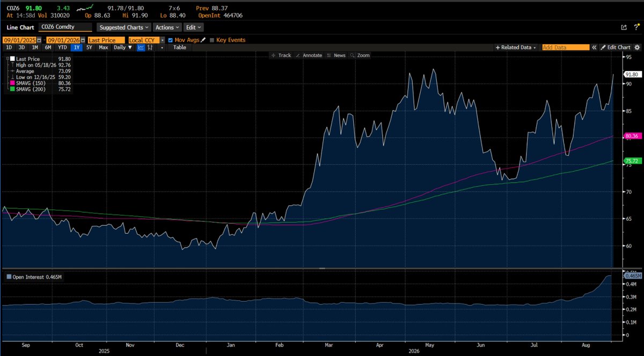The width and height of the screenshot is (644, 356).
Task: Click the Last Price field selector
Action: [106, 40]
